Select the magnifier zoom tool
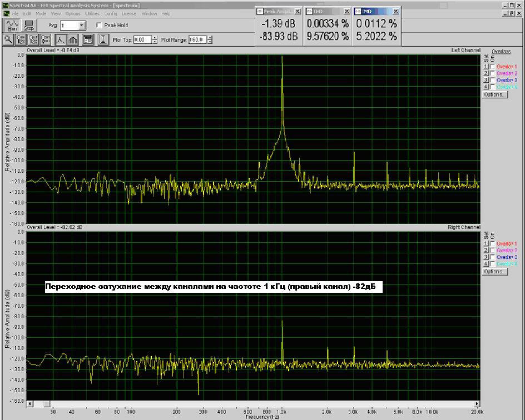The width and height of the screenshot is (525, 420). [9, 39]
